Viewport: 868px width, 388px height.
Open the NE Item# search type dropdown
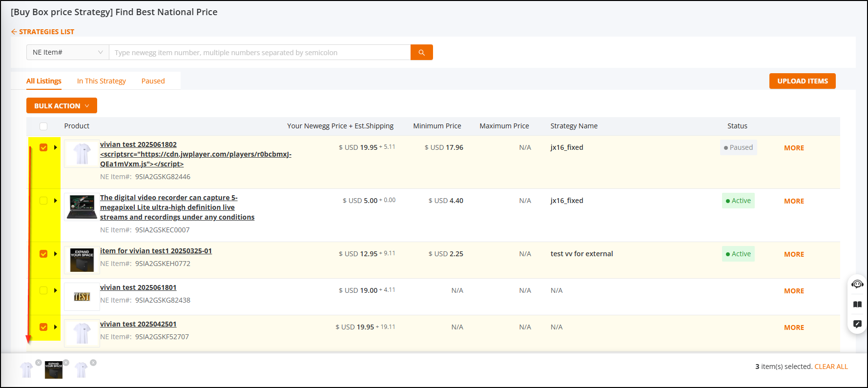pyautogui.click(x=67, y=52)
